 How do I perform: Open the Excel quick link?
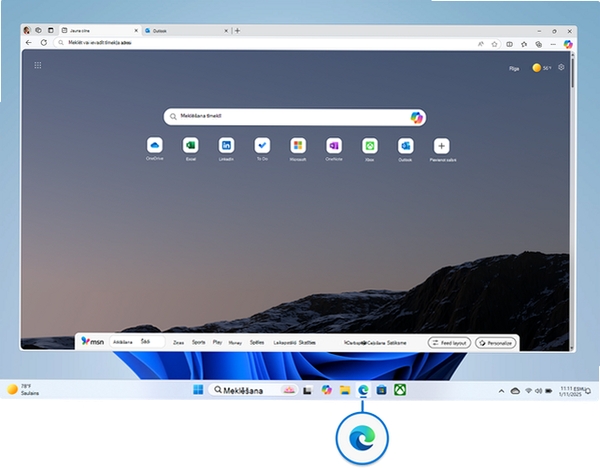click(191, 145)
